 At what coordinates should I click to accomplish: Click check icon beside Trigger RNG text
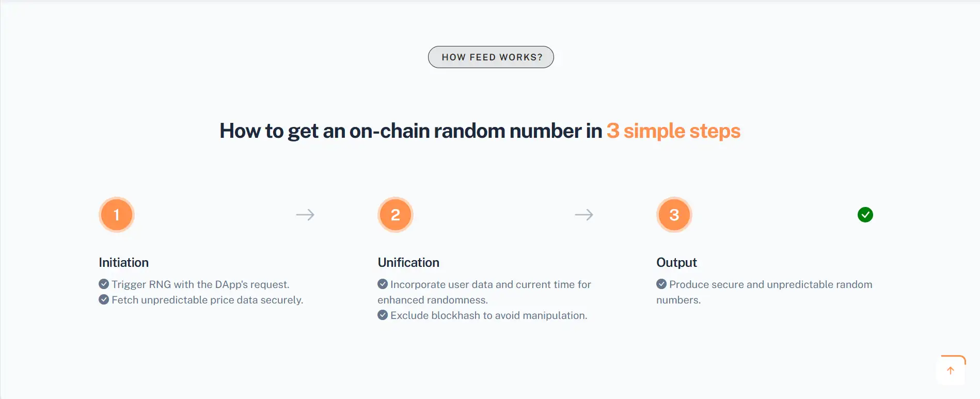[104, 284]
